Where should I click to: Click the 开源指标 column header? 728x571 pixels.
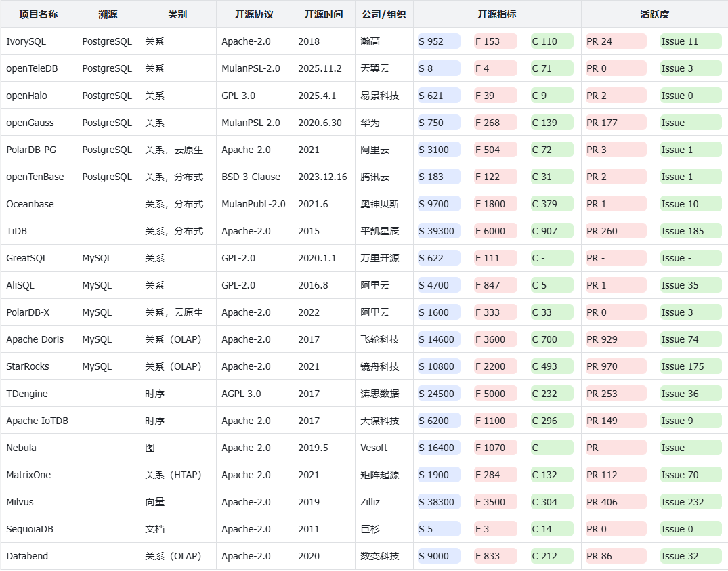[497, 14]
